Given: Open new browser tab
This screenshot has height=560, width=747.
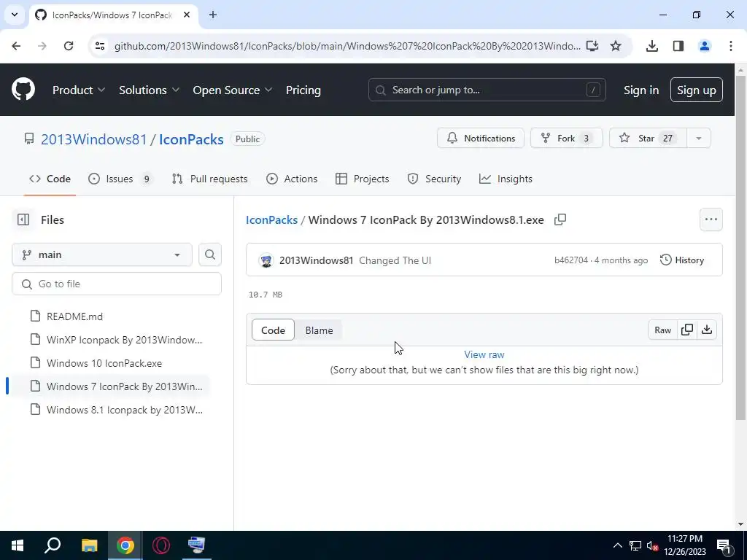Looking at the screenshot, I should [213, 15].
